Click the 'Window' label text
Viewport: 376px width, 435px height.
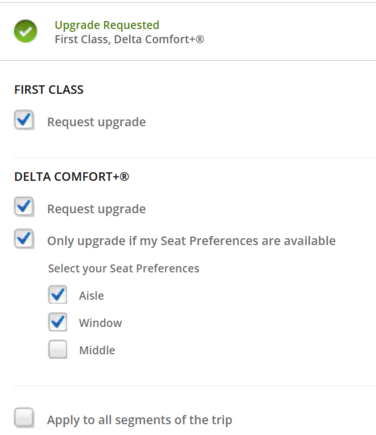(100, 323)
